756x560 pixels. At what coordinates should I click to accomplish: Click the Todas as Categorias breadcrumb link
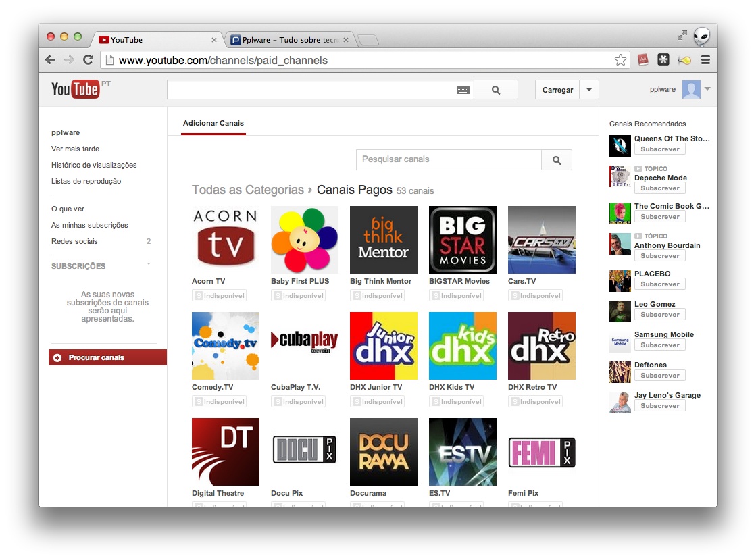pyautogui.click(x=248, y=190)
